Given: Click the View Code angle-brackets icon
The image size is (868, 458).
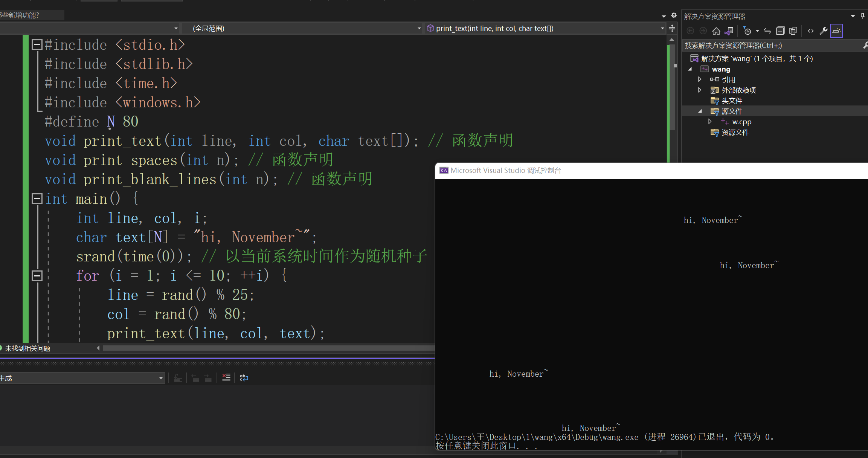Looking at the screenshot, I should [810, 31].
